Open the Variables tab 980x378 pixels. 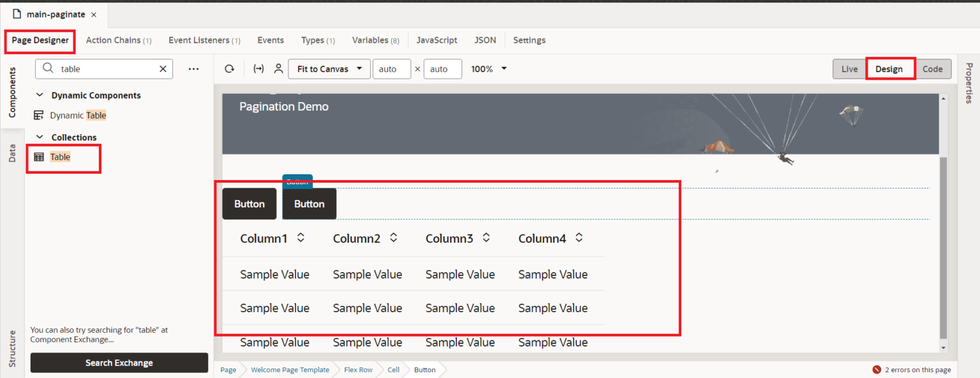click(x=371, y=40)
